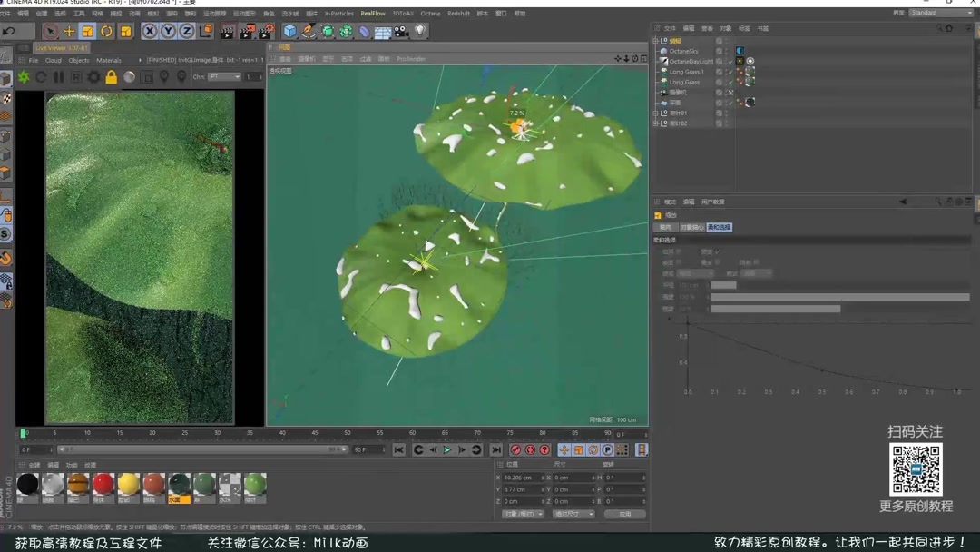Open Render Settings from the toolbar
The height and width of the screenshot is (552, 980).
tap(265, 30)
